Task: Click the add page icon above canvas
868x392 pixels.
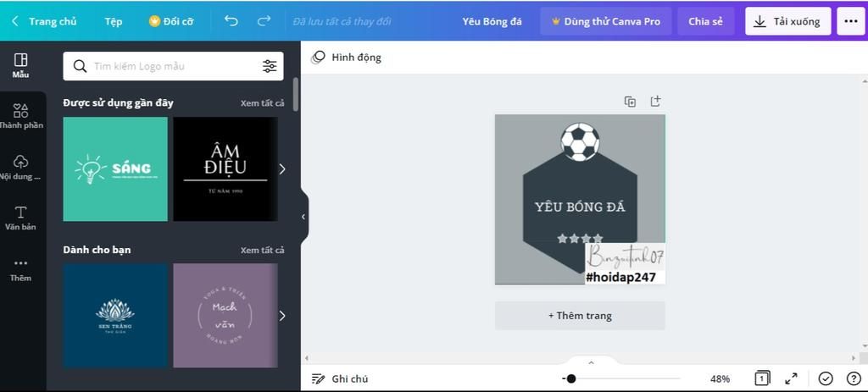Action: tap(655, 102)
